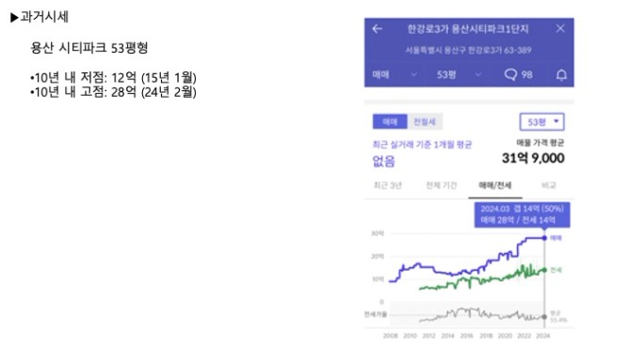Select the 매매/전세 tab

tap(495, 185)
